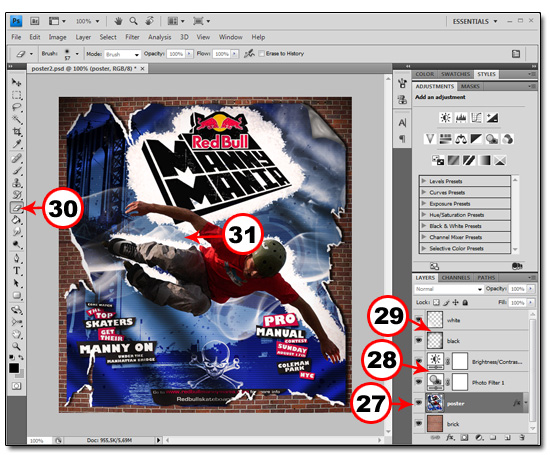550x455 pixels.
Task: Switch to the Channels tab
Action: tap(456, 277)
